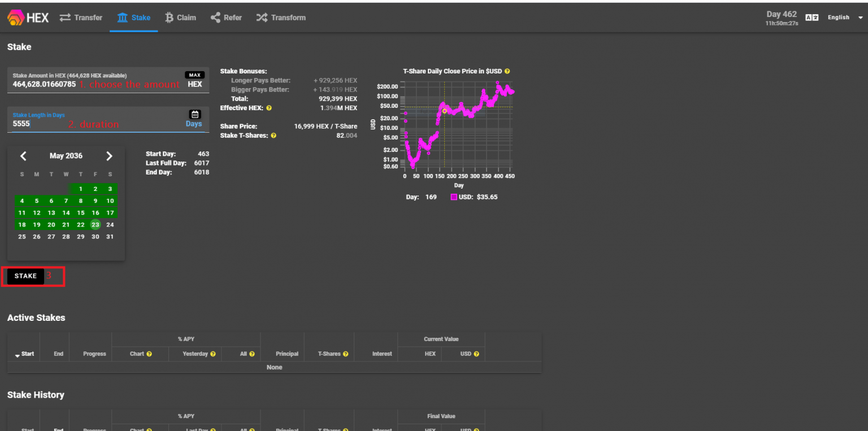The width and height of the screenshot is (868, 431).
Task: Go to next month in calendar
Action: (x=109, y=156)
